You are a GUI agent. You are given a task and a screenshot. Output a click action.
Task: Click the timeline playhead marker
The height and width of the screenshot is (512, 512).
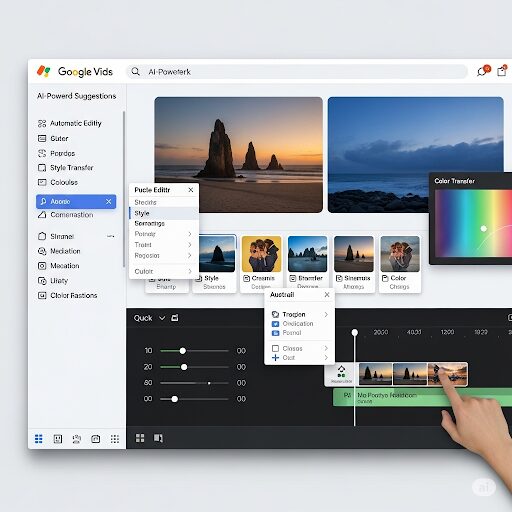coord(355,332)
